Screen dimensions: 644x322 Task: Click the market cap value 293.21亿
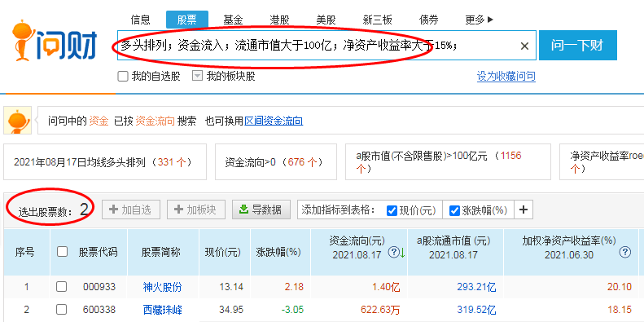[476, 287]
